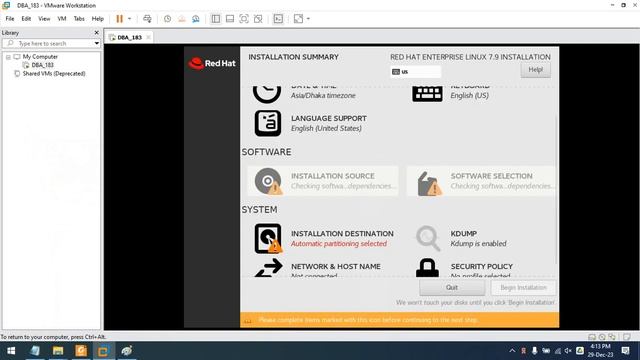Revert to snapshot toolbar icon

pos(182,19)
